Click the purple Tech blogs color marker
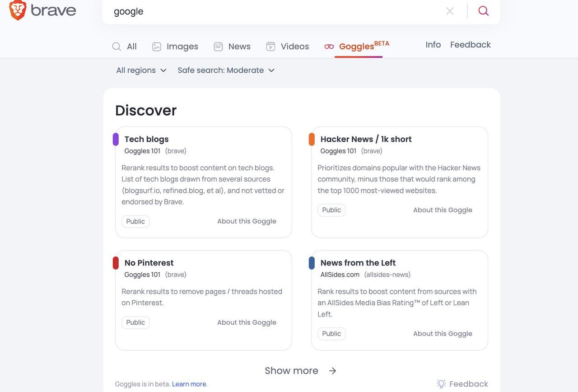The height and width of the screenshot is (392, 578). (116, 140)
